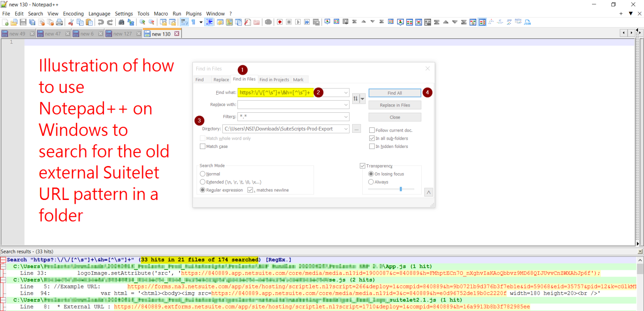This screenshot has width=644, height=311.
Task: Open the Filters dropdown list
Action: tap(345, 117)
